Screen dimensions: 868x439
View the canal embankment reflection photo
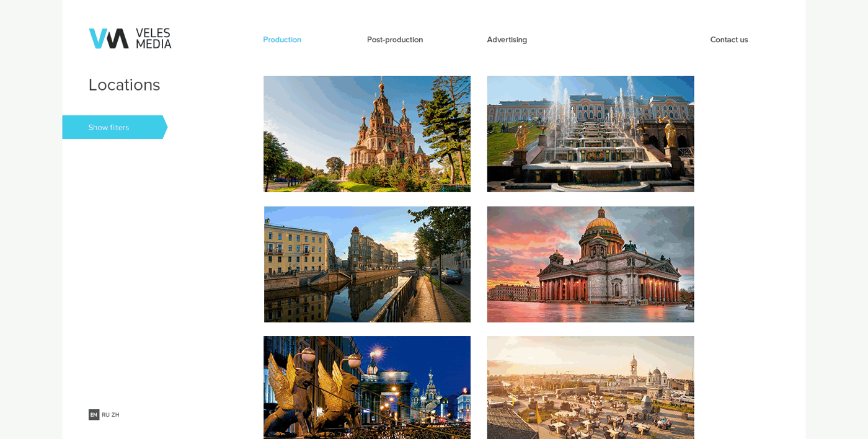[x=367, y=264]
